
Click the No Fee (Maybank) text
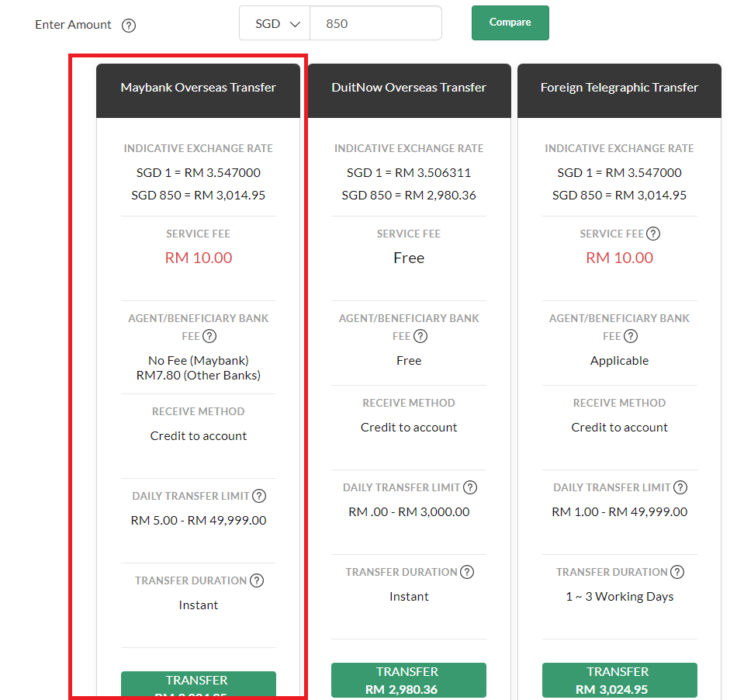pyautogui.click(x=199, y=361)
